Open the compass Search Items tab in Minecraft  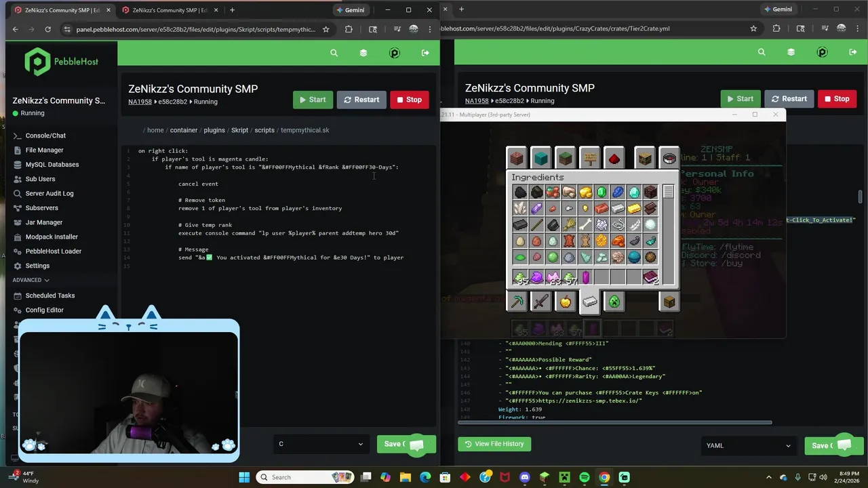[669, 158]
